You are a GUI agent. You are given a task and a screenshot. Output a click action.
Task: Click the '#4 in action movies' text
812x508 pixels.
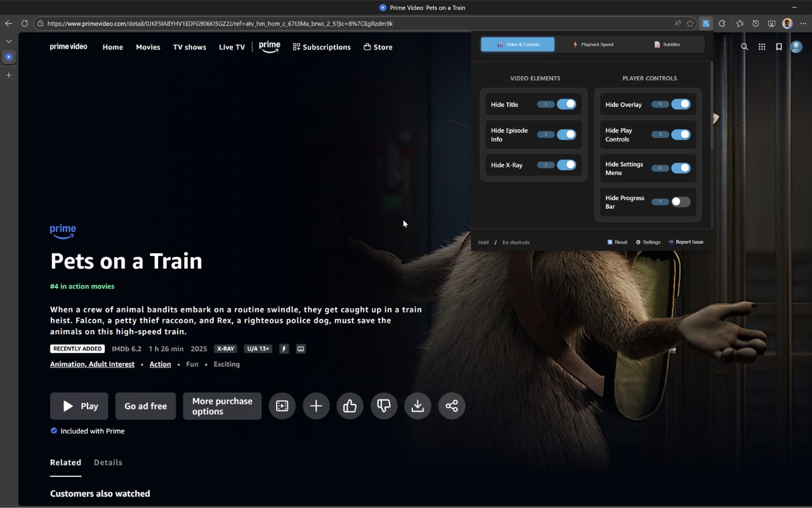tap(82, 286)
